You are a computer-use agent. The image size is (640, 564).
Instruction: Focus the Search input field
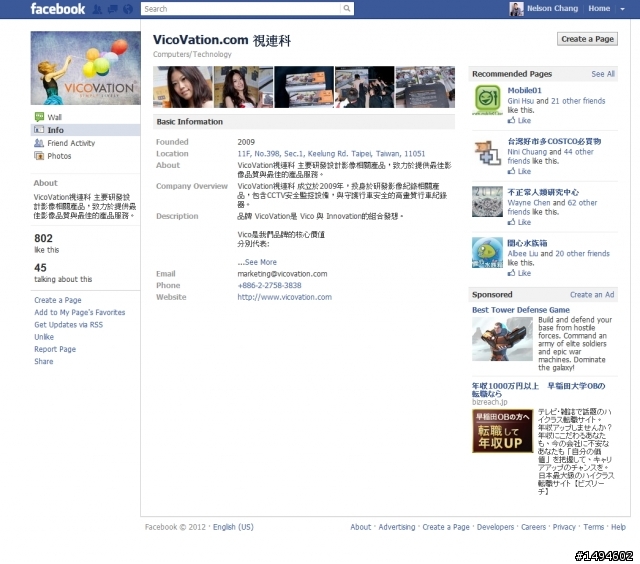click(241, 9)
